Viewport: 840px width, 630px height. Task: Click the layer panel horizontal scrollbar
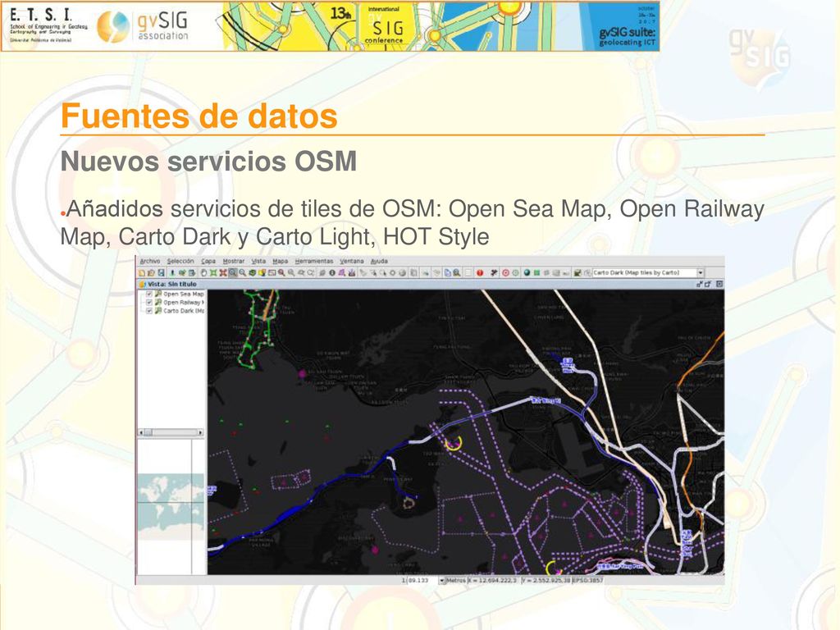pyautogui.click(x=171, y=432)
